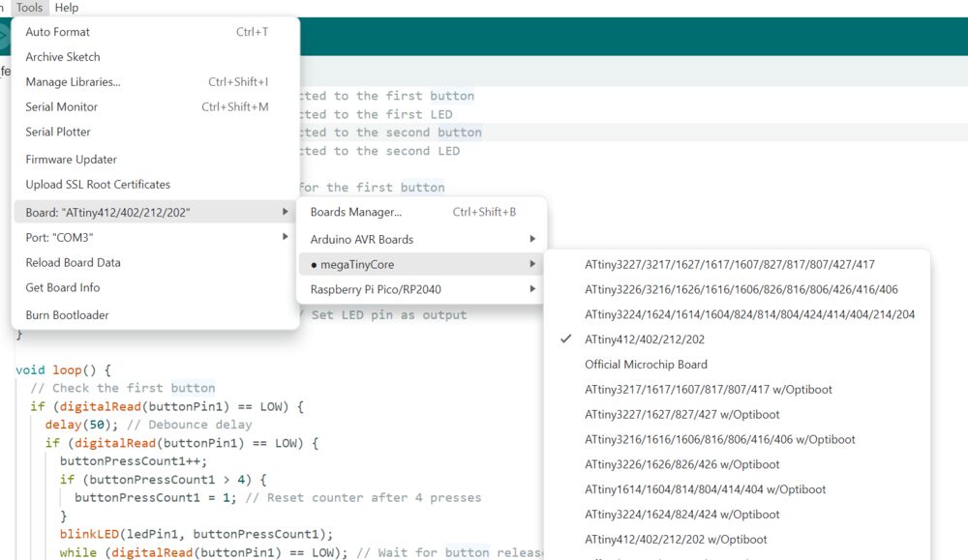The height and width of the screenshot is (560, 968).
Task: Choose Archive Sketch
Action: coord(155,57)
